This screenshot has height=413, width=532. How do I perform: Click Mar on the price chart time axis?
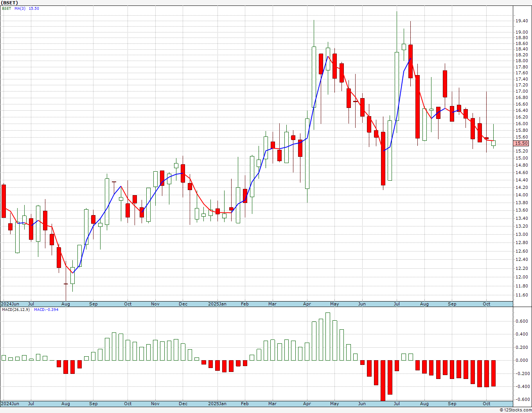(273, 304)
